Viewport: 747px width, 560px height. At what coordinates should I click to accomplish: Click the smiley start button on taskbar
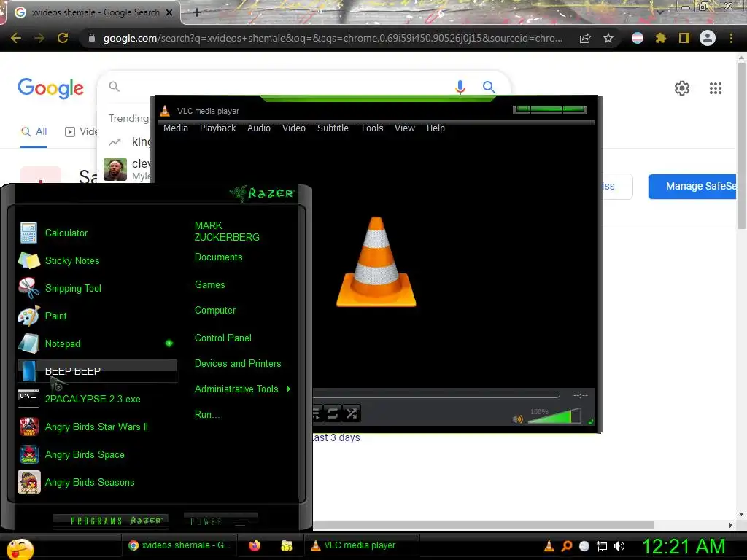point(20,548)
